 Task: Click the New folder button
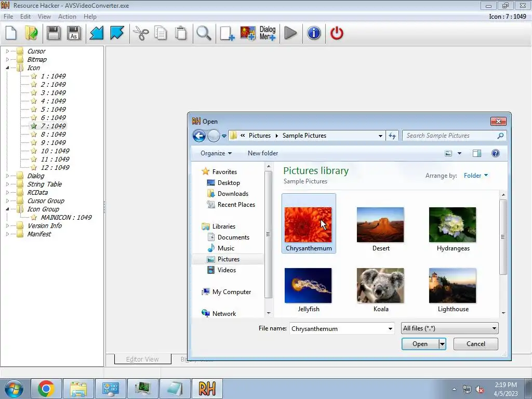click(262, 153)
